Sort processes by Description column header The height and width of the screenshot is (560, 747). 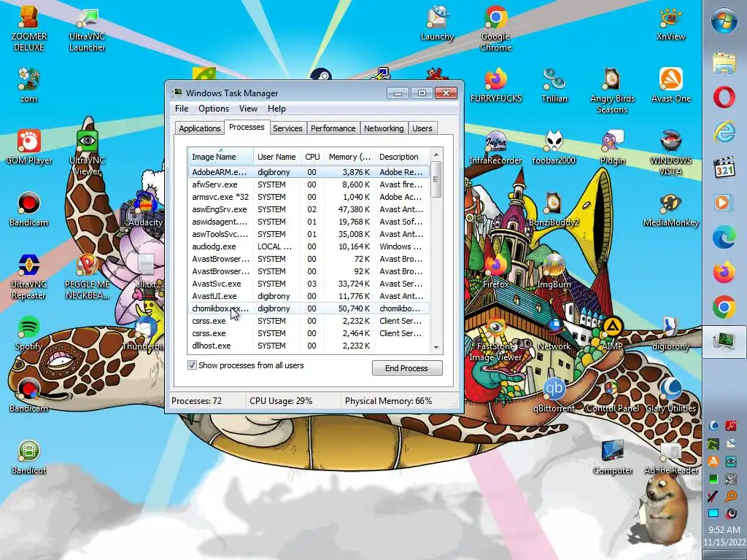402,157
